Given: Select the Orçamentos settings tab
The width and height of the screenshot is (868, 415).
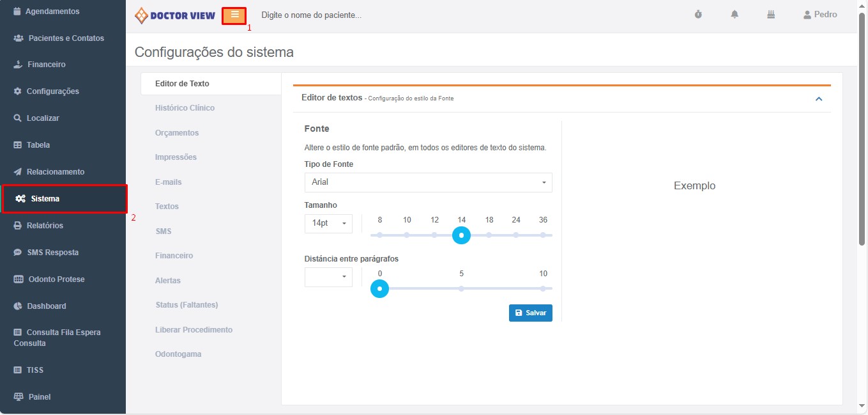Looking at the screenshot, I should coord(177,133).
